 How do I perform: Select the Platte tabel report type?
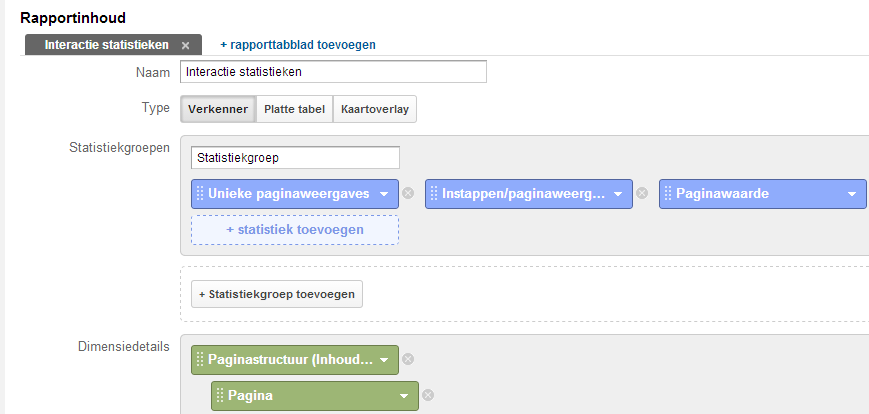tap(294, 109)
